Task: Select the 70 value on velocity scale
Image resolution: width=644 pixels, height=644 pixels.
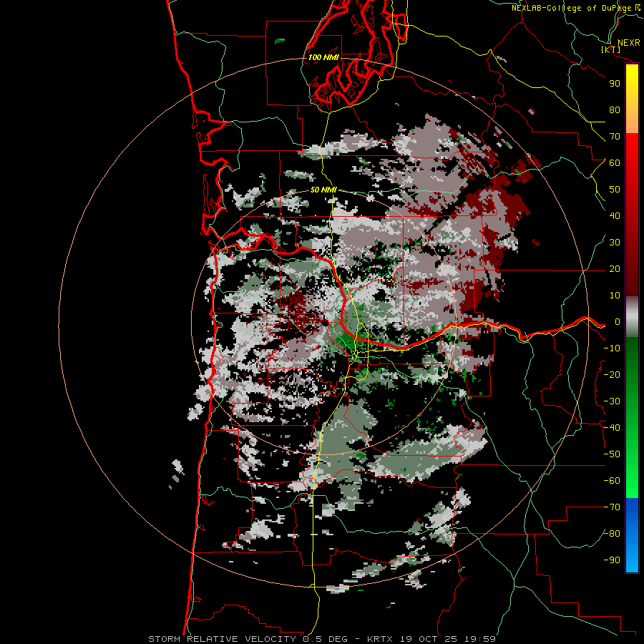Action: click(x=615, y=137)
